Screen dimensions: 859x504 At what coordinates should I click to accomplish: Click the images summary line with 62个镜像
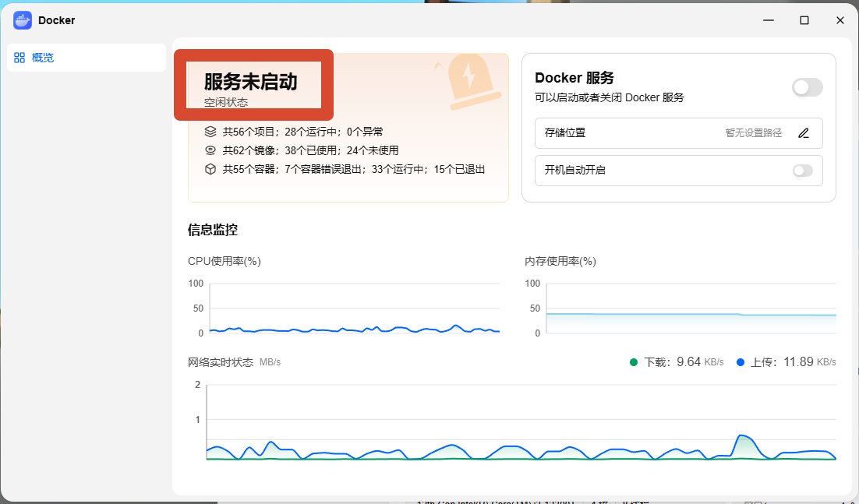click(310, 150)
